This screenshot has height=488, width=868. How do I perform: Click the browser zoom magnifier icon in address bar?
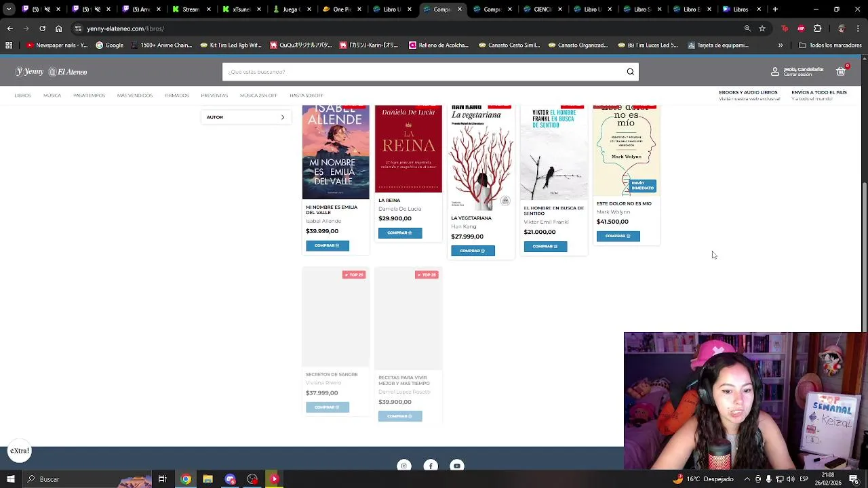[x=747, y=28]
